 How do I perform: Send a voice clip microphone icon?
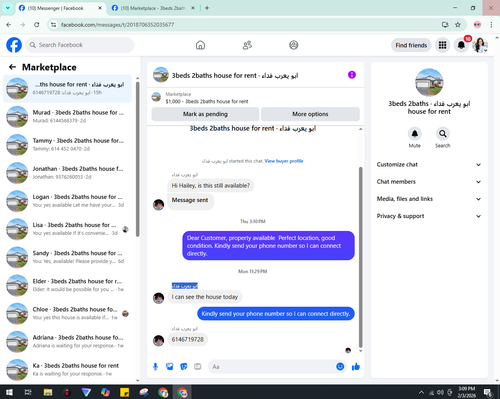(x=155, y=367)
